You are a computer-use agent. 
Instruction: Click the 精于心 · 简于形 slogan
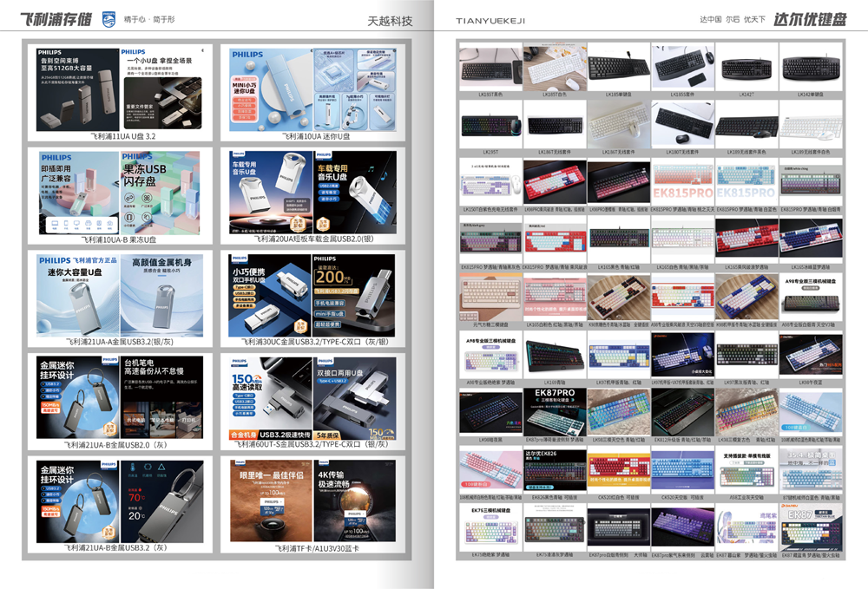149,19
